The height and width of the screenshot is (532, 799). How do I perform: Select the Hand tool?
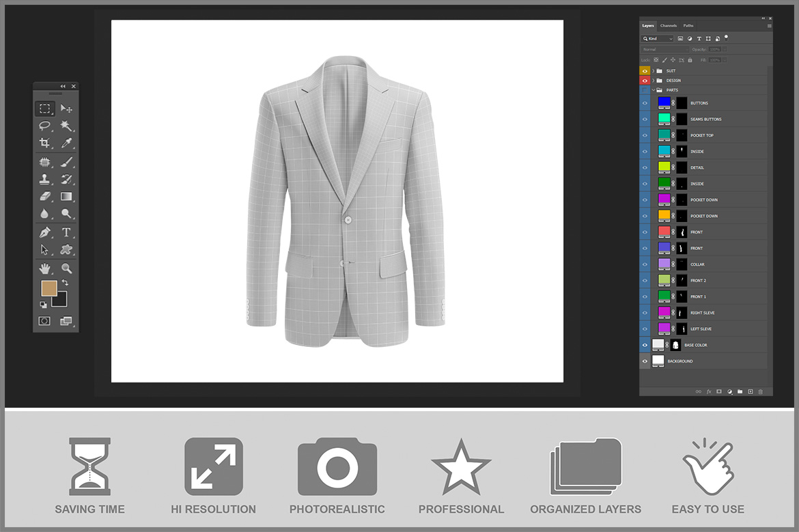(x=44, y=268)
